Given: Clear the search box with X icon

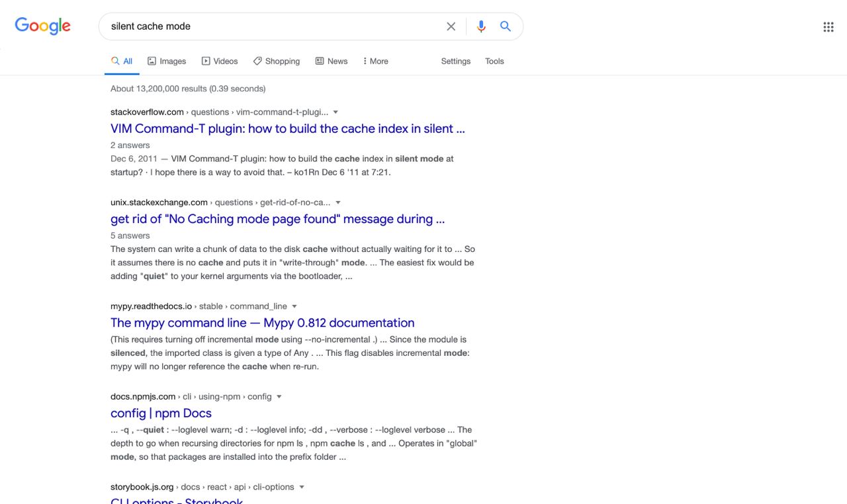Looking at the screenshot, I should [451, 26].
